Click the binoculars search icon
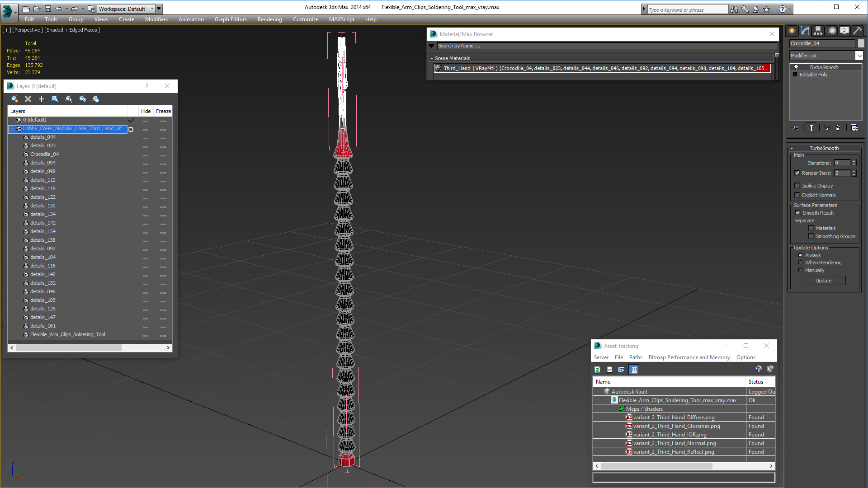This screenshot has width=868, height=488. pos(734,9)
